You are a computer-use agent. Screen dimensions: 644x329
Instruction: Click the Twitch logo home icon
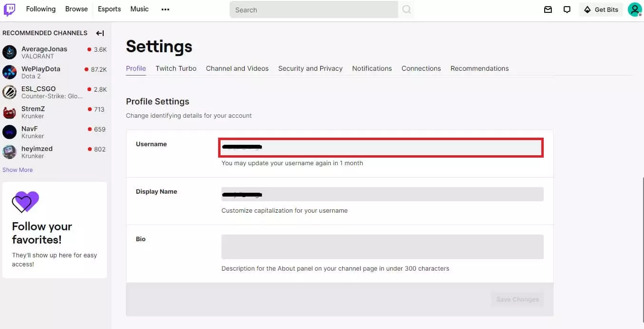click(10, 10)
